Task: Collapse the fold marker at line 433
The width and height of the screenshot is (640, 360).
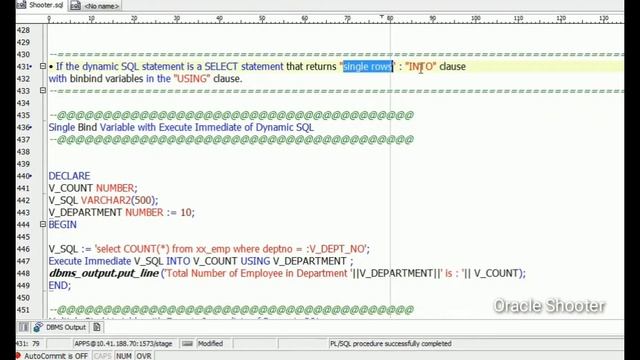Action: tap(43, 91)
